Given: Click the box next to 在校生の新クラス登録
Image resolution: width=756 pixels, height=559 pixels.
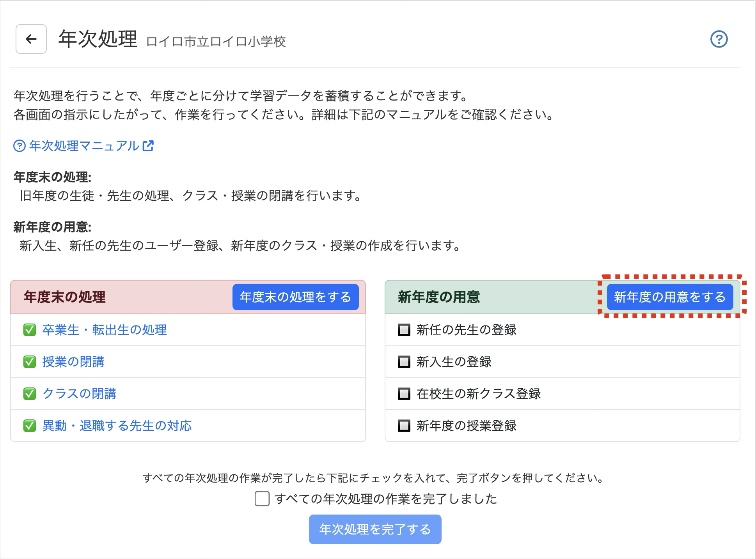Looking at the screenshot, I should click(404, 394).
